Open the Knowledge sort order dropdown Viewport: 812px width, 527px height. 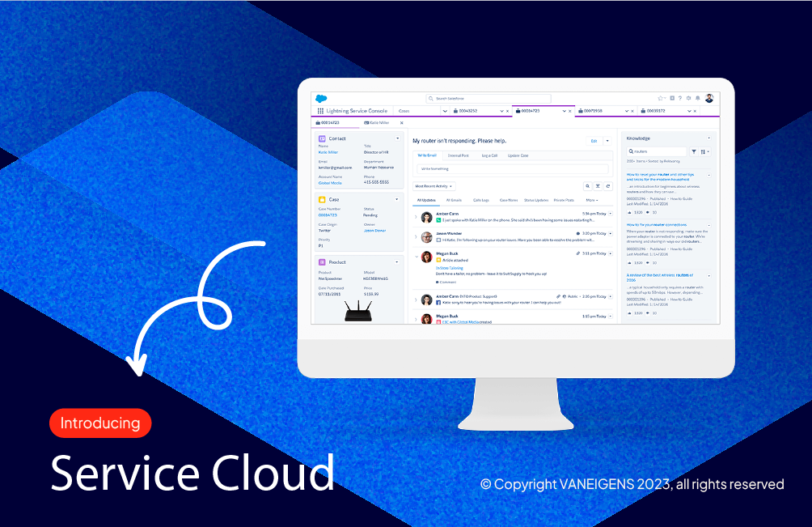point(704,152)
